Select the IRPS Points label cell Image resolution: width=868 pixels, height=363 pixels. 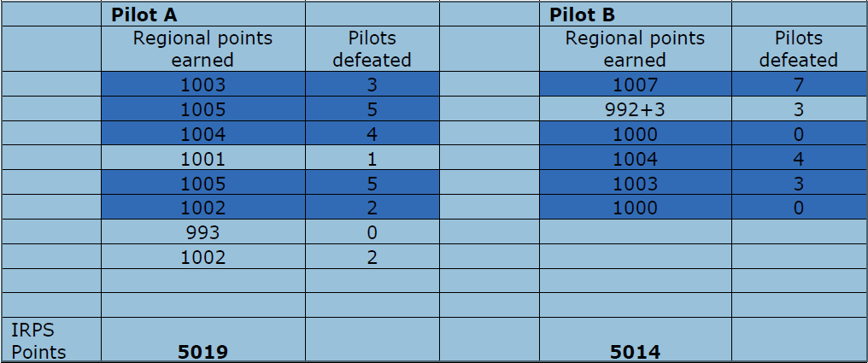point(51,340)
